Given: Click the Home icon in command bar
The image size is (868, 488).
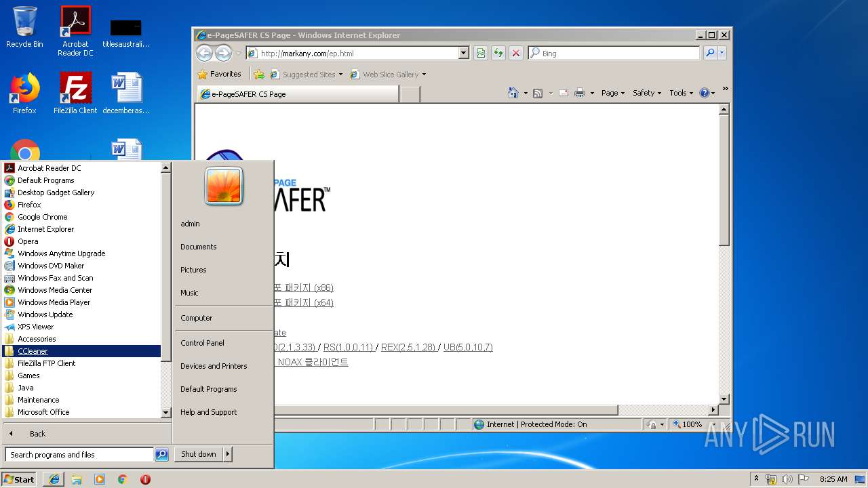Looking at the screenshot, I should tap(513, 93).
